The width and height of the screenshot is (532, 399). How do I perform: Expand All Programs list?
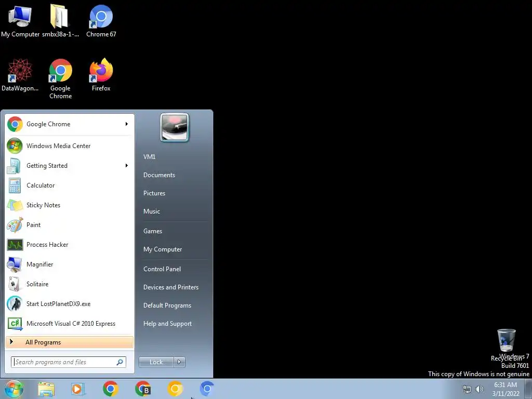tap(70, 342)
